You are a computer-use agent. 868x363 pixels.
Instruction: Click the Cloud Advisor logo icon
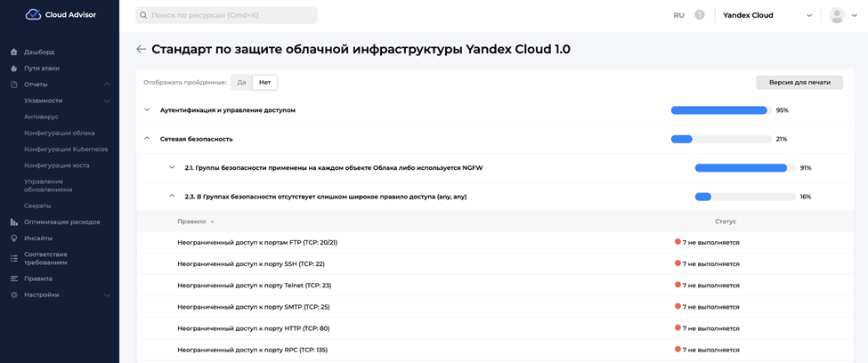tap(33, 14)
